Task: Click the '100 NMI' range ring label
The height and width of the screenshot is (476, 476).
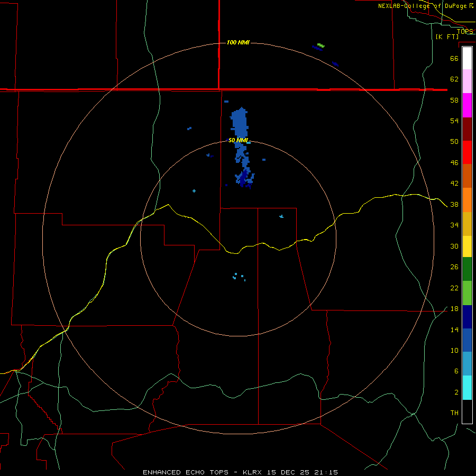Action: (x=238, y=42)
